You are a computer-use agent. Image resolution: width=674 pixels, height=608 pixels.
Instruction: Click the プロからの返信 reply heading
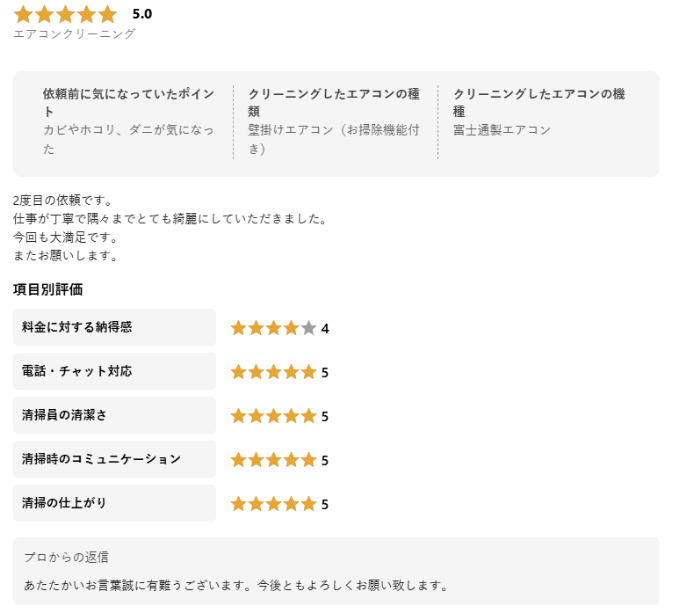67,557
